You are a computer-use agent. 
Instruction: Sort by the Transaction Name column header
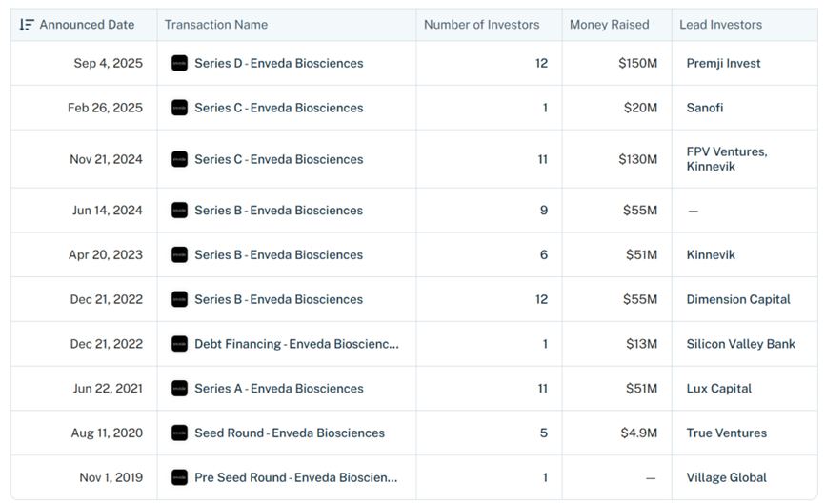tap(216, 25)
